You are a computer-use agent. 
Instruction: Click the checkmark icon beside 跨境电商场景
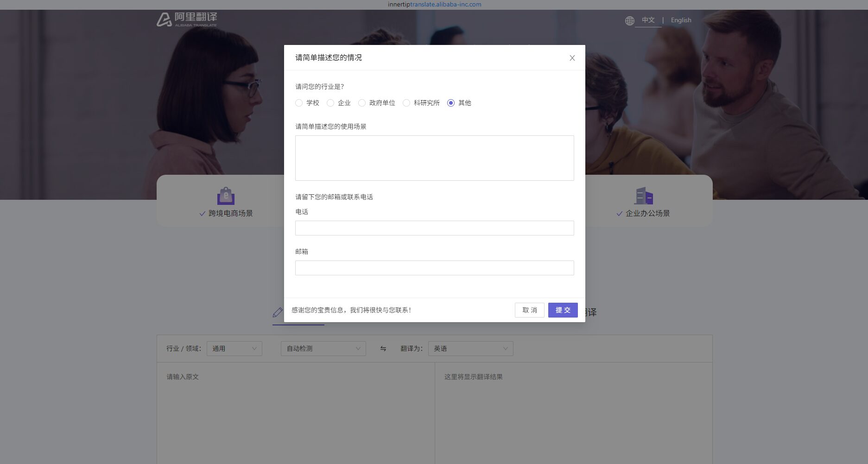click(x=202, y=213)
